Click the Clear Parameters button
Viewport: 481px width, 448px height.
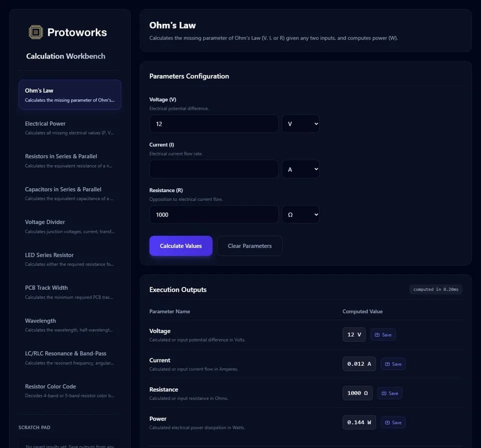[x=250, y=246]
